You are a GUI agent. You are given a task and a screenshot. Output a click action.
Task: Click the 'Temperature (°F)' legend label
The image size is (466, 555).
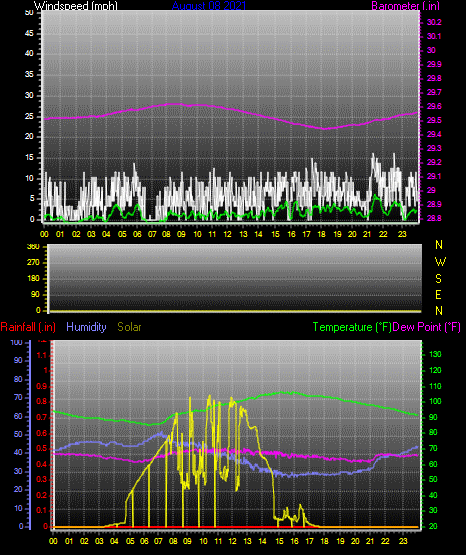tap(352, 327)
